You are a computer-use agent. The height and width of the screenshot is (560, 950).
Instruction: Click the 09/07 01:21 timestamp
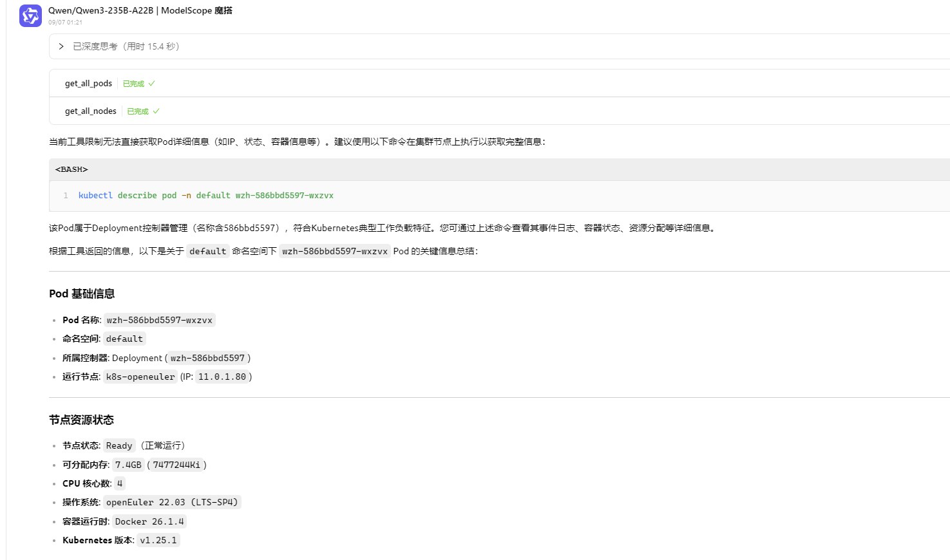pyautogui.click(x=65, y=23)
